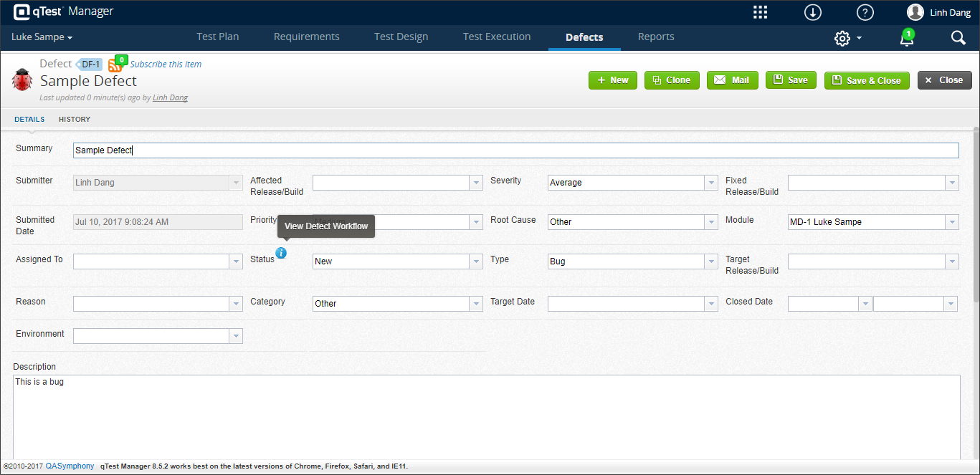
Task: Expand the Luke Sampe project selector
Action: (x=41, y=37)
